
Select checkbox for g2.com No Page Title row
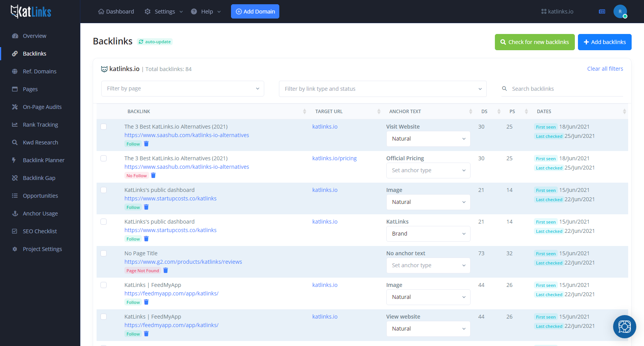(104, 253)
